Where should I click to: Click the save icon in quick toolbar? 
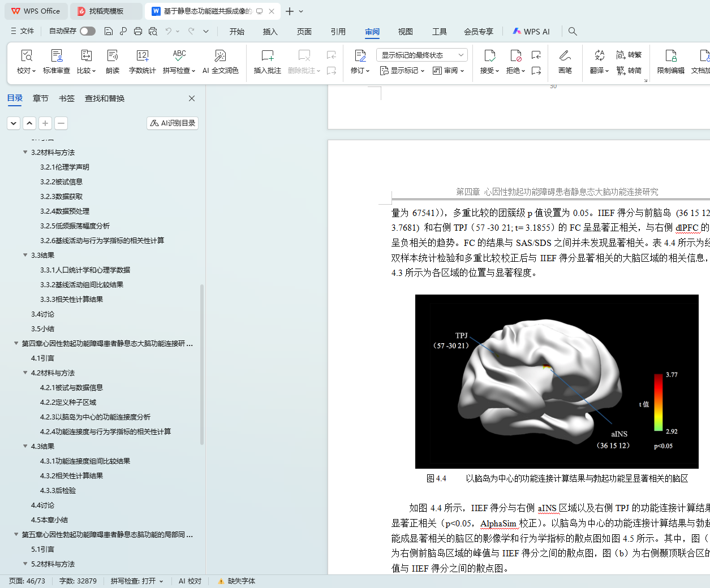coord(109,31)
